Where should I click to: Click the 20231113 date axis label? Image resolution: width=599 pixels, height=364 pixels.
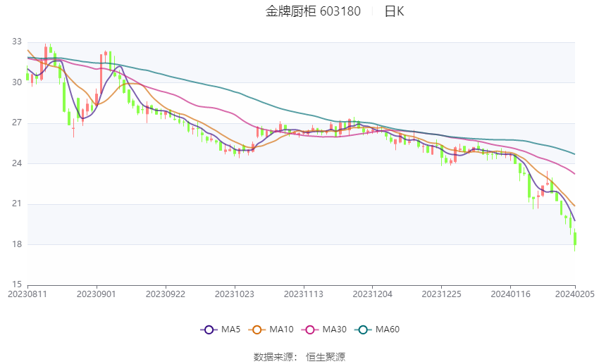303,294
